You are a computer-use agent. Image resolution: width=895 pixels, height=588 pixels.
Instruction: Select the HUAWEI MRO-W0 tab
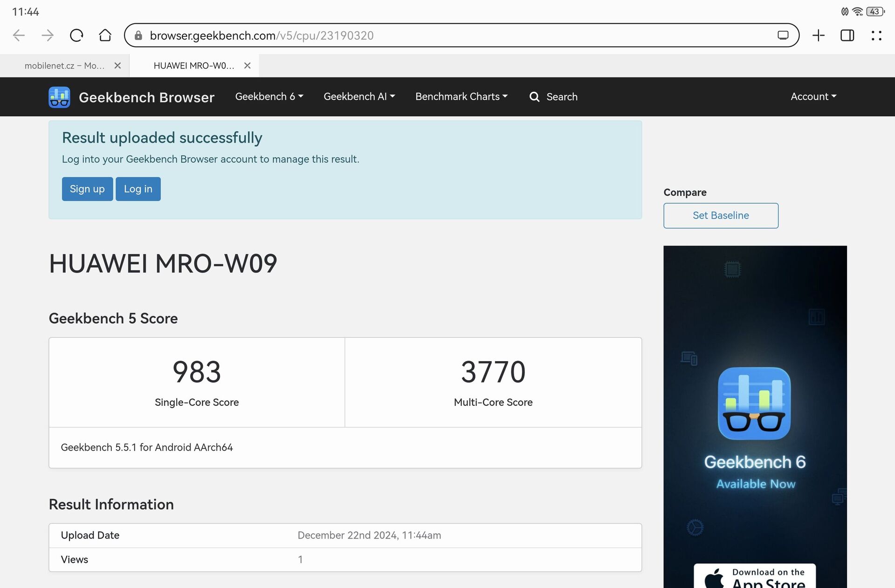[193, 65]
